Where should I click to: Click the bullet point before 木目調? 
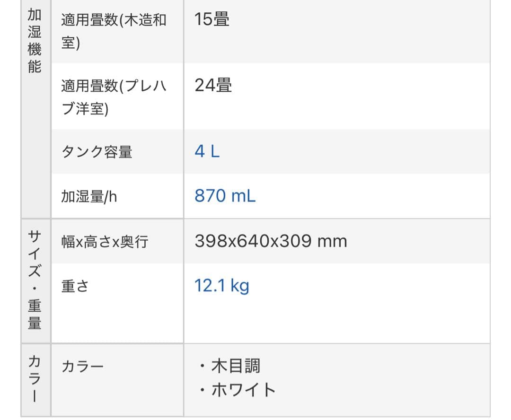coord(202,366)
